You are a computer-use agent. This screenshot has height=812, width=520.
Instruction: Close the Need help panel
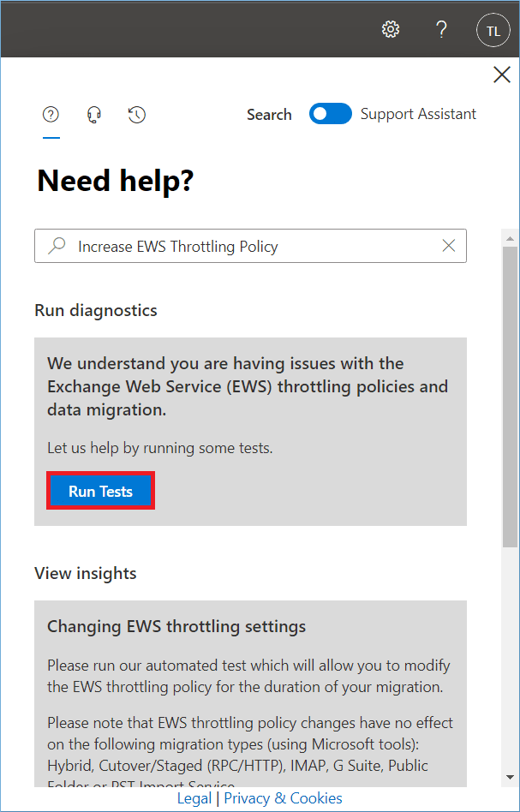click(502, 75)
